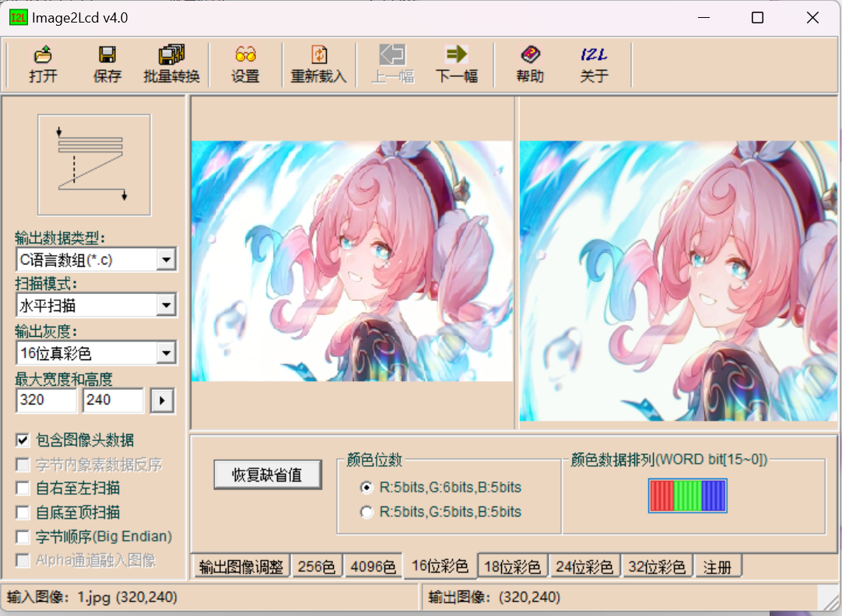842x616 pixels.
Task: Switch to 256色 tab
Action: click(x=316, y=567)
